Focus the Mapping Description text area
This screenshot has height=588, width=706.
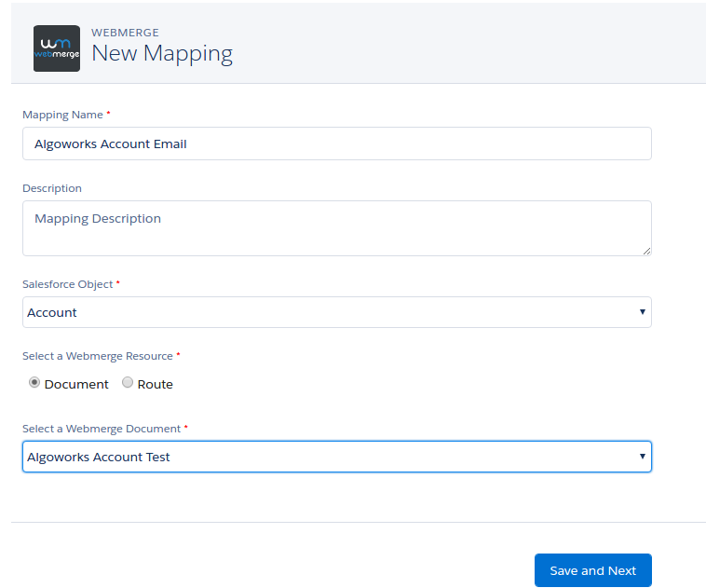point(336,227)
